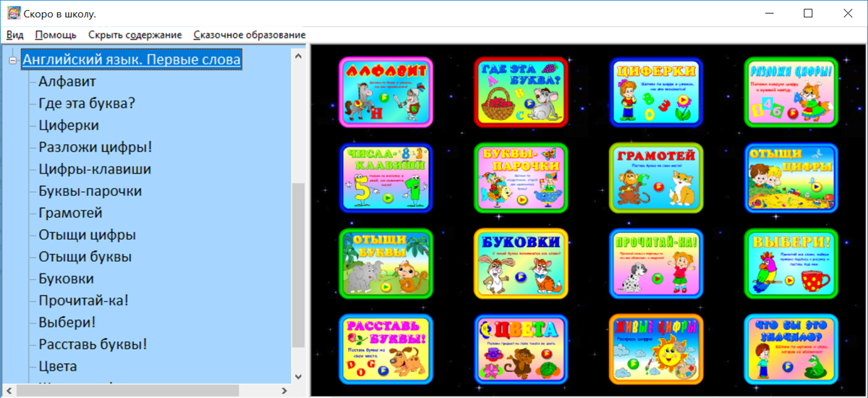Screen dimensions: 868x398
Task: Open the Цвета game tile
Action: (521, 349)
